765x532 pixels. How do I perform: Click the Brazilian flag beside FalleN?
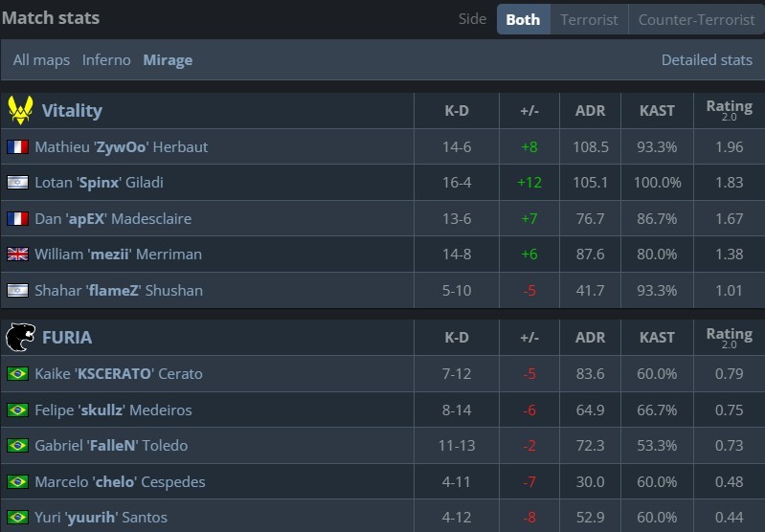coord(17,446)
